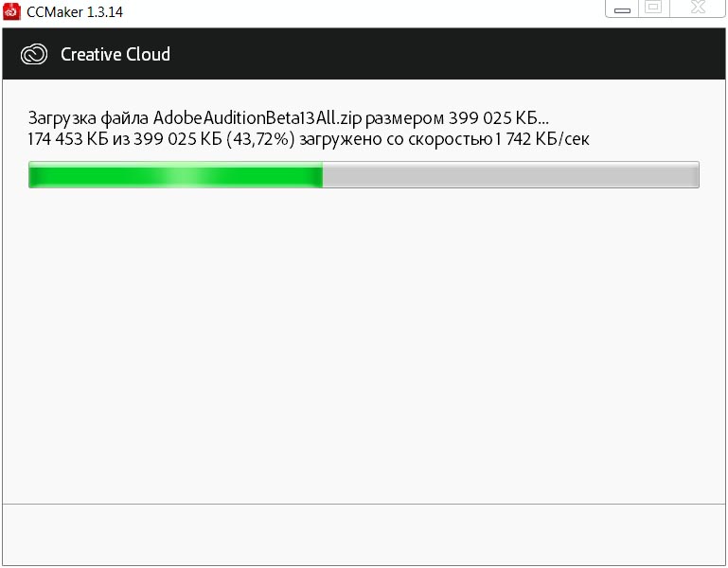The width and height of the screenshot is (728, 568).
Task: Click the empty footer panel at bottom
Action: (x=364, y=535)
